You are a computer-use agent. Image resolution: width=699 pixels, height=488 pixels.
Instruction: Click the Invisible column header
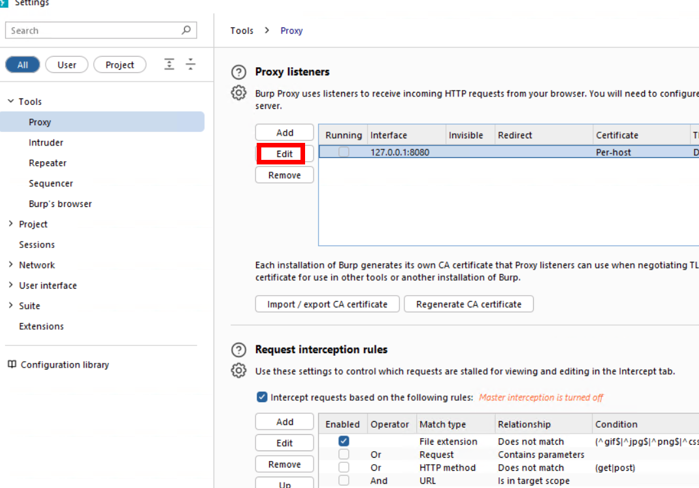tap(470, 135)
